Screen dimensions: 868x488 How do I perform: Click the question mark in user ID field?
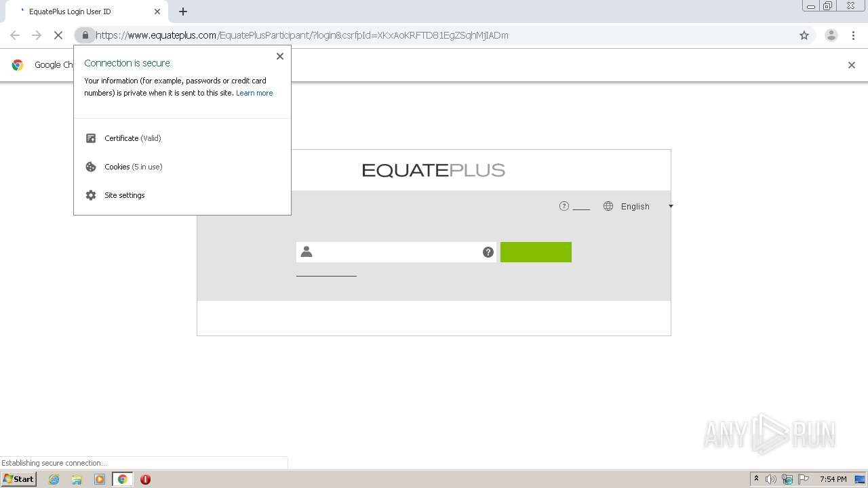488,252
